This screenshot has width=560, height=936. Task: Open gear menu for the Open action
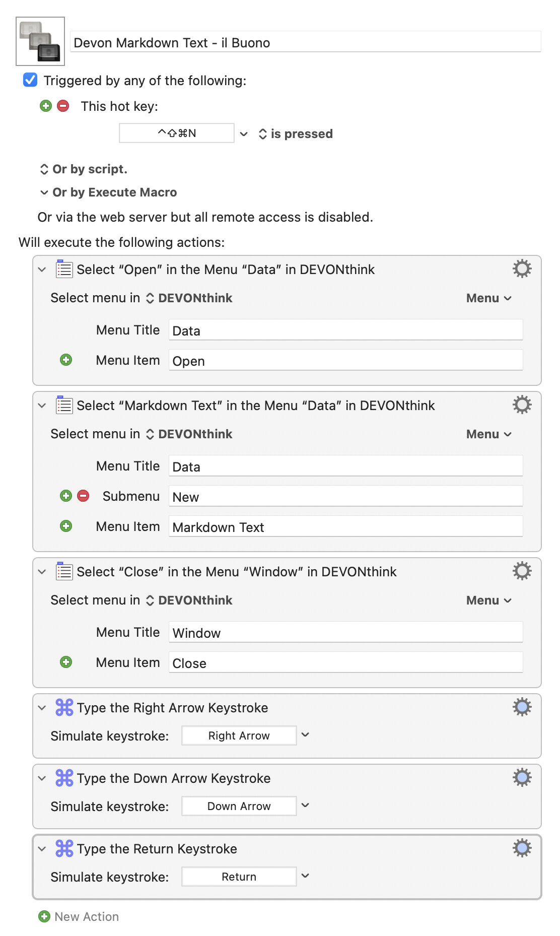coord(522,269)
